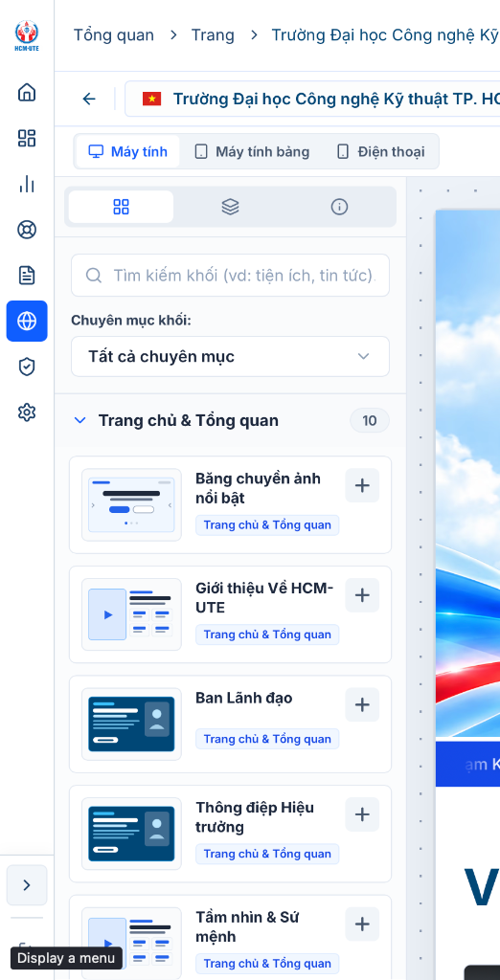This screenshot has width=500, height=980.
Task: Switch to the blocks grid tab
Action: [x=121, y=207]
